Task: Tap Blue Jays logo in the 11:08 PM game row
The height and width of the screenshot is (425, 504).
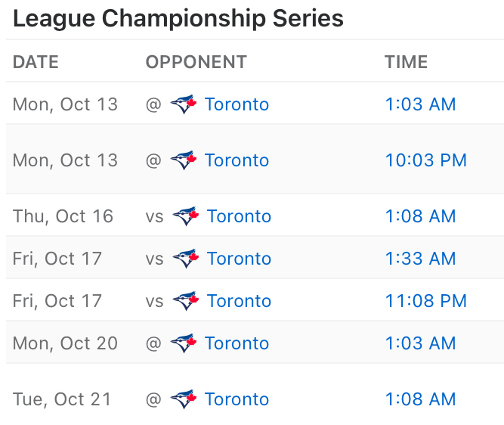Action: point(185,301)
